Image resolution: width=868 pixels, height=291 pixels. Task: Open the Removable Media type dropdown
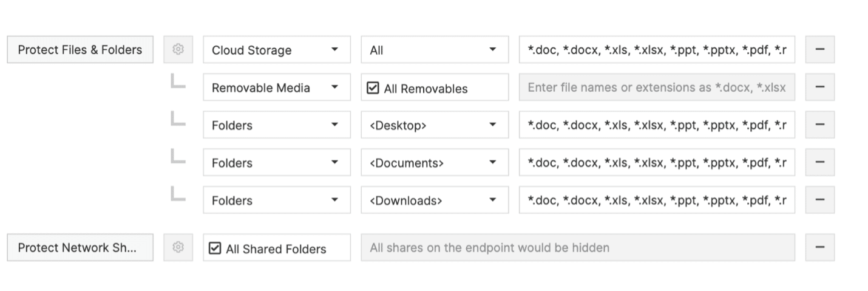click(277, 87)
